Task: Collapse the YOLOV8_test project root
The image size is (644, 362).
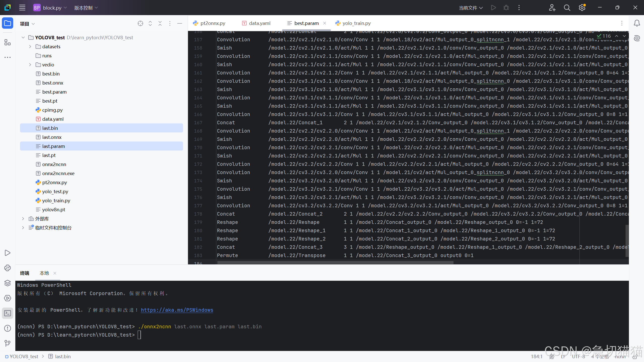Action: 23,37
